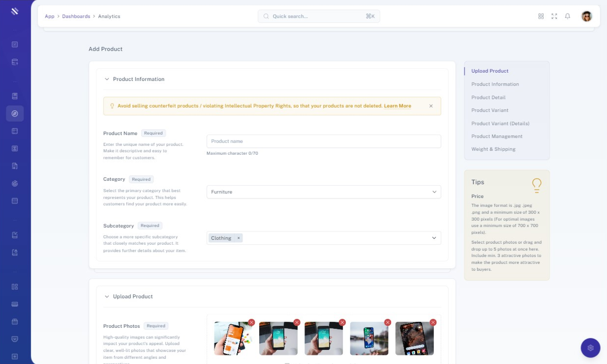Remove the last product photo
The width and height of the screenshot is (607, 364).
coord(433,322)
